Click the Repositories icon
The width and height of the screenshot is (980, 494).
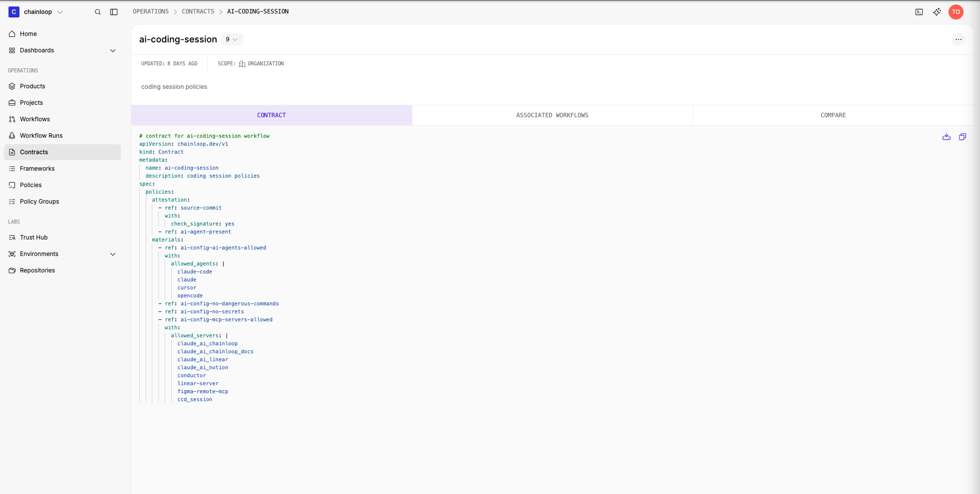point(12,270)
